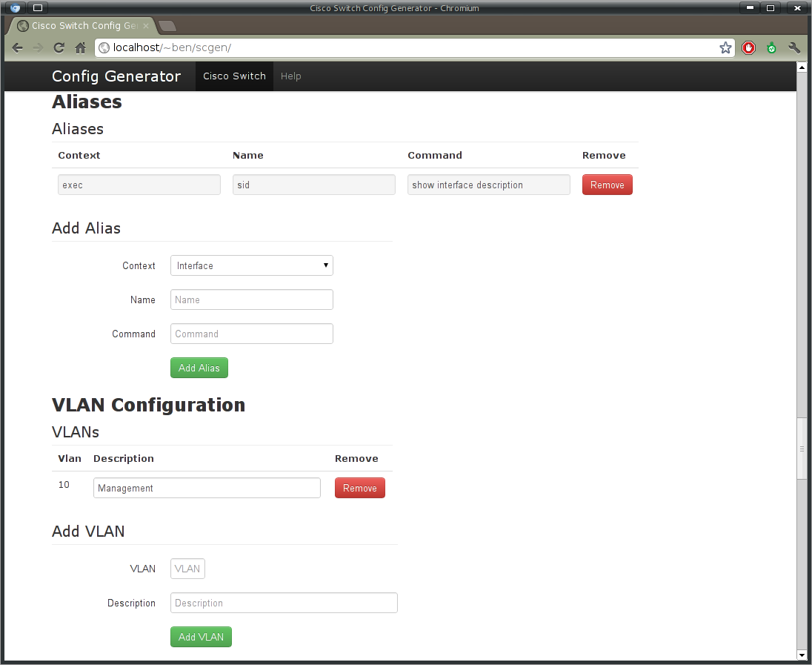812x665 pixels.
Task: Click the page vertical scrollbar thumb
Action: tap(801, 449)
